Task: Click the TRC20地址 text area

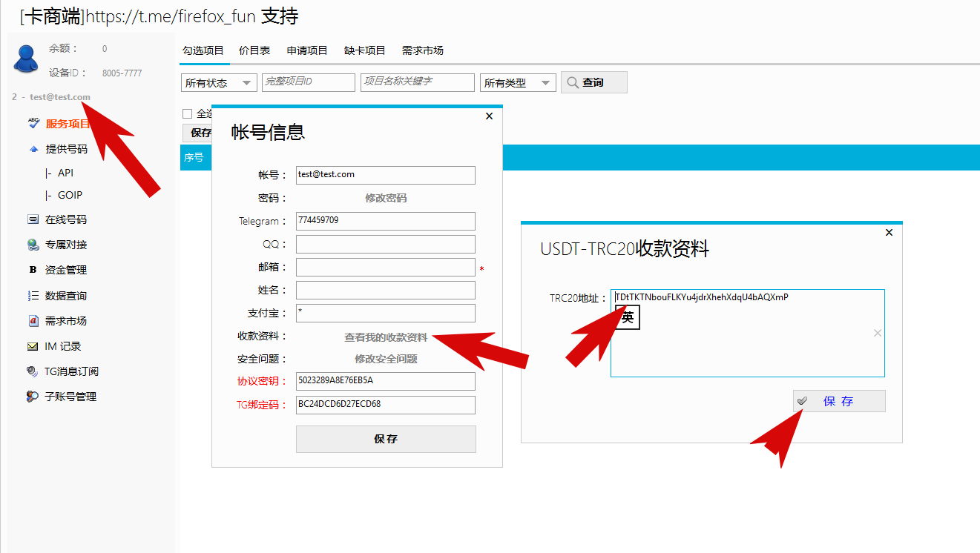Action: 748,333
